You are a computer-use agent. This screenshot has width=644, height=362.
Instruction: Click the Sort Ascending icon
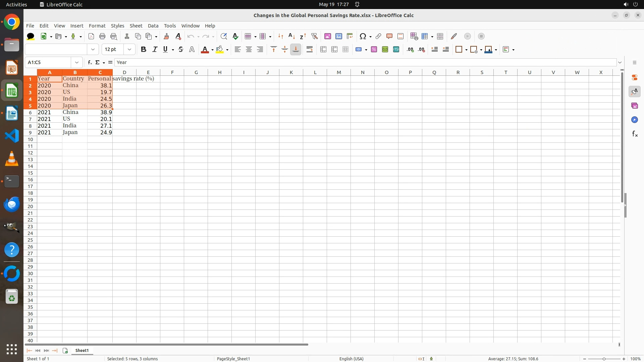tap(292, 36)
